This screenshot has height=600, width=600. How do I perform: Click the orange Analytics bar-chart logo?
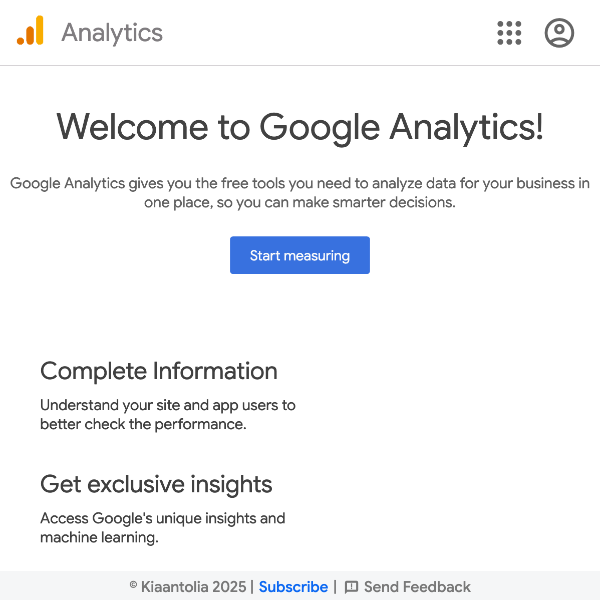click(30, 32)
